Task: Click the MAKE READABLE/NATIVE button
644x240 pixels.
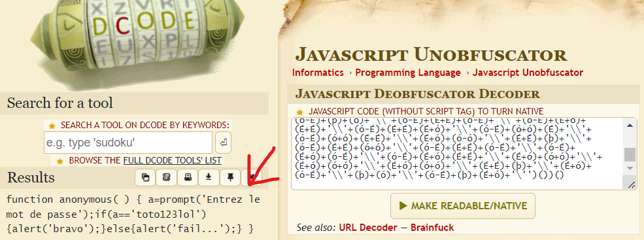Action: pyautogui.click(x=463, y=206)
